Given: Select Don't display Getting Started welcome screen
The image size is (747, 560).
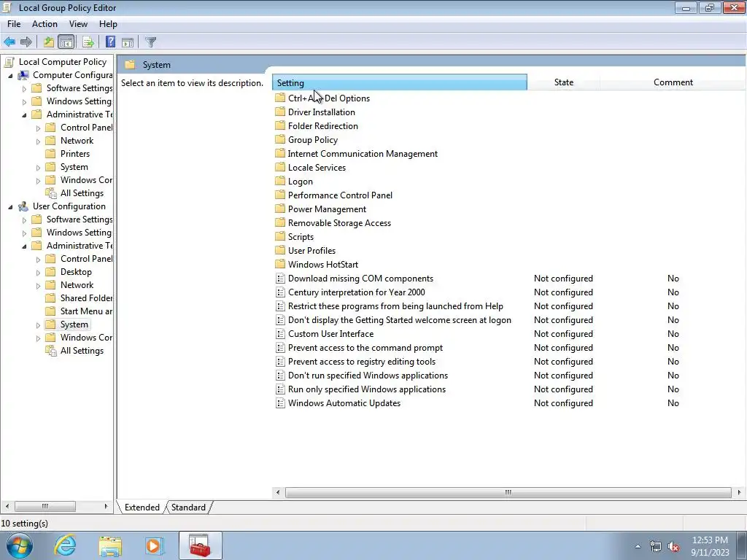Looking at the screenshot, I should click(399, 320).
